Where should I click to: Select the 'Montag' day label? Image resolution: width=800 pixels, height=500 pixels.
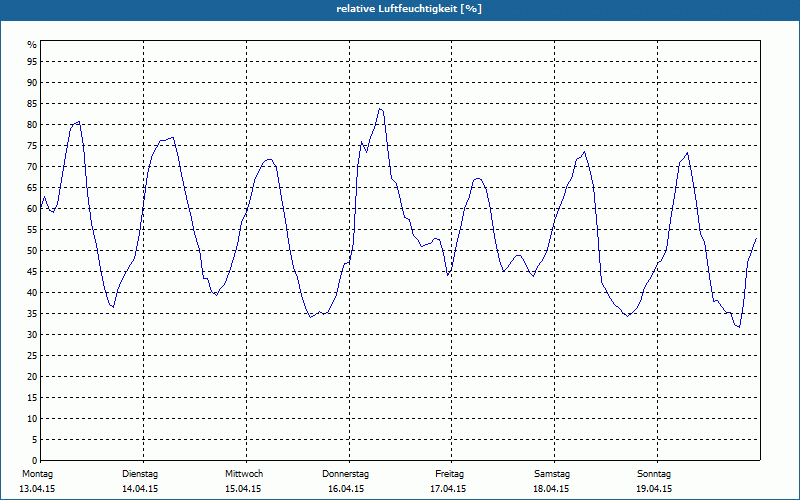[x=37, y=474]
